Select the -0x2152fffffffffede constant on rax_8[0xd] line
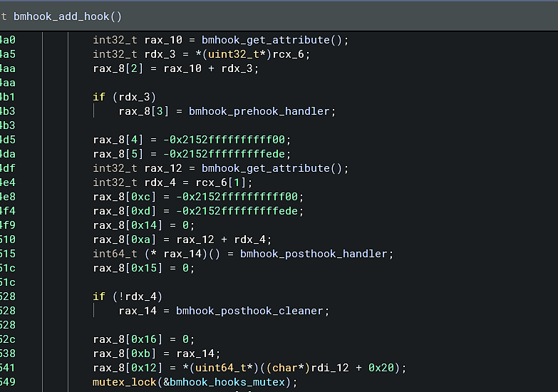 tap(237, 211)
